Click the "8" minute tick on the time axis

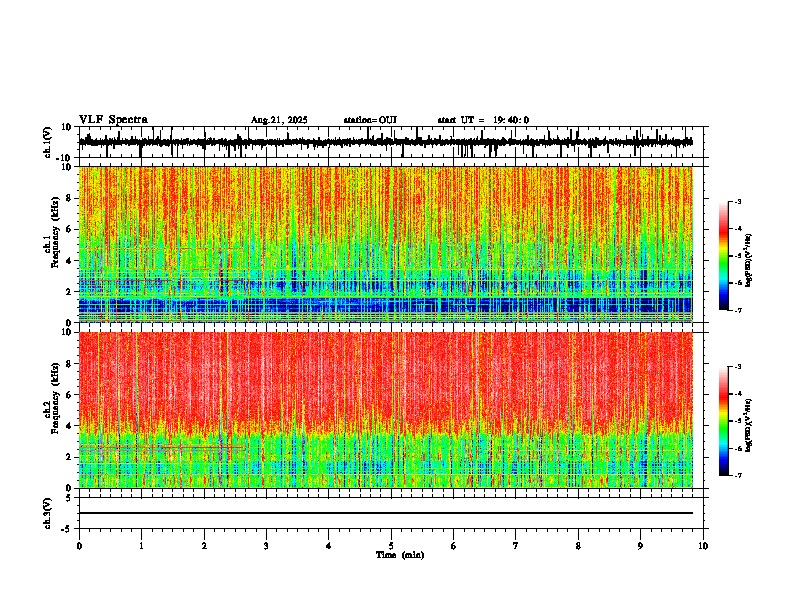[578, 546]
